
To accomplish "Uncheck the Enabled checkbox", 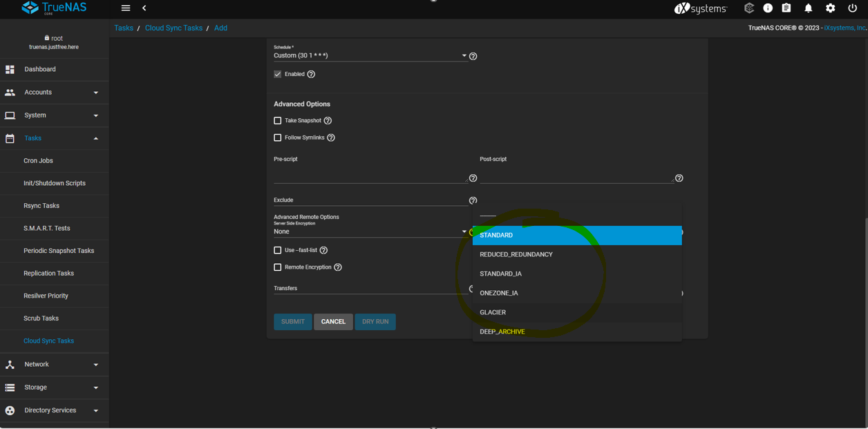I will (278, 74).
